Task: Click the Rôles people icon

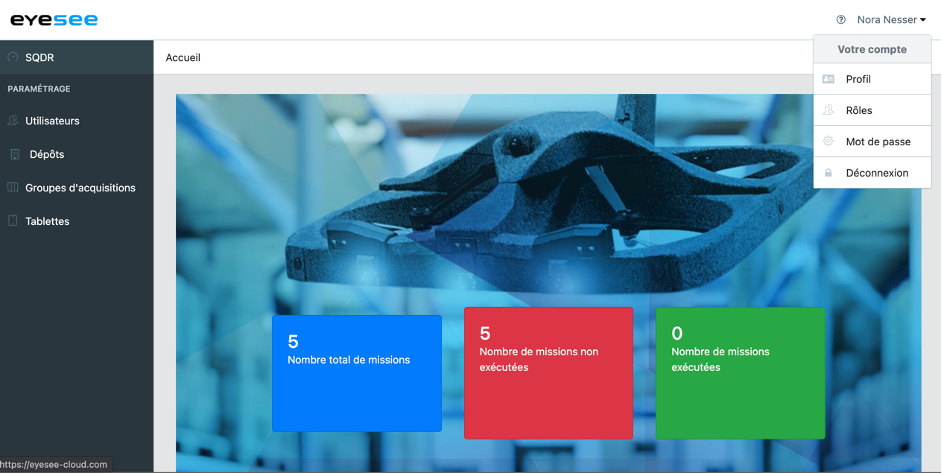Action: tap(828, 110)
